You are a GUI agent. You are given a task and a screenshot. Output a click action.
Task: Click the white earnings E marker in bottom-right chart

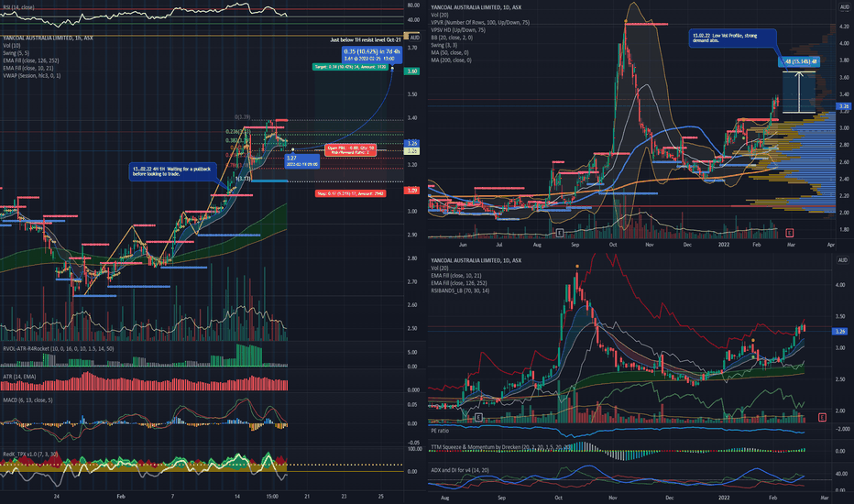click(478, 417)
